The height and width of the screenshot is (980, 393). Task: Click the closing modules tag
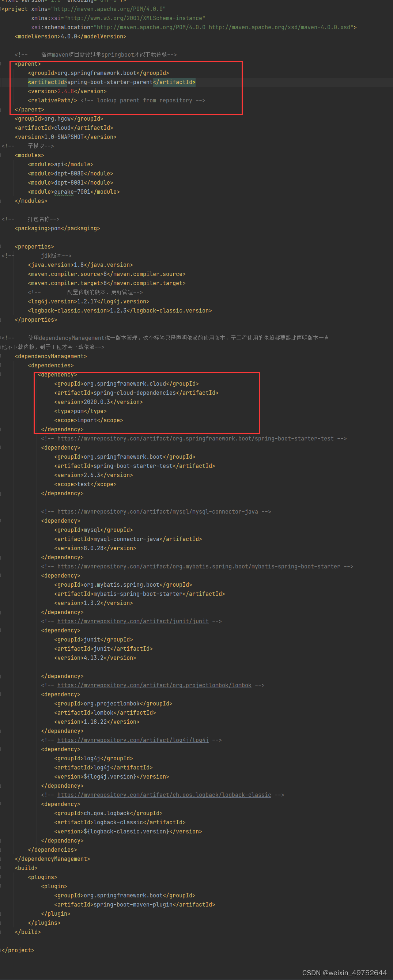(31, 201)
